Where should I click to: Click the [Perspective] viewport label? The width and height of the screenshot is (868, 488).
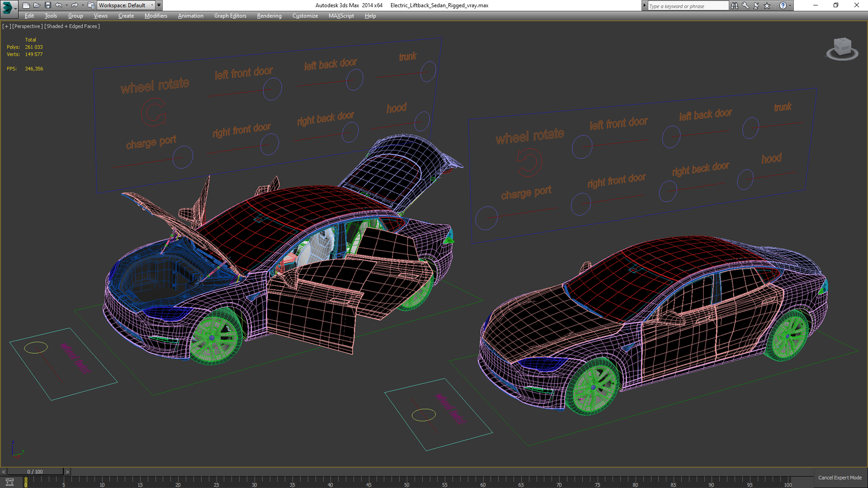click(28, 26)
